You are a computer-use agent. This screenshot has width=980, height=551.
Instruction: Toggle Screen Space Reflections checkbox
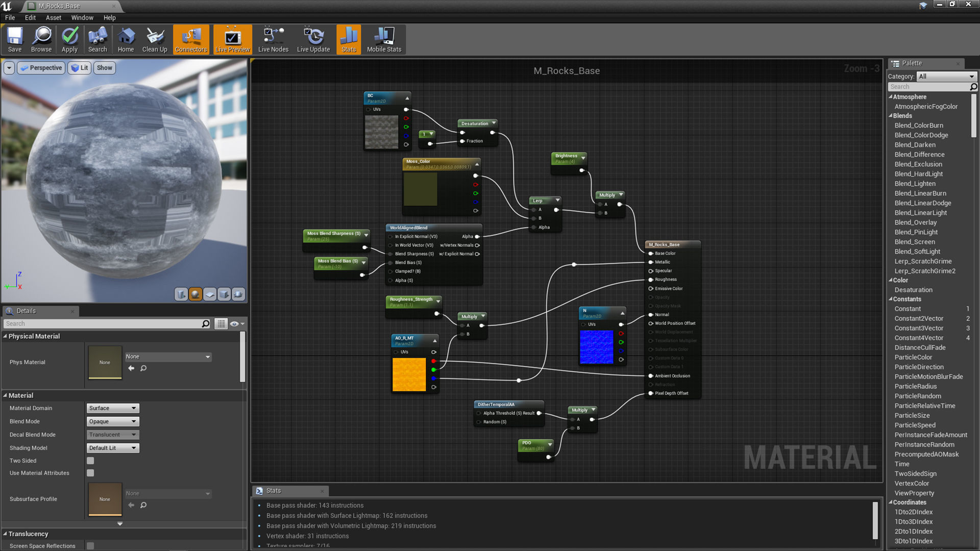point(90,546)
